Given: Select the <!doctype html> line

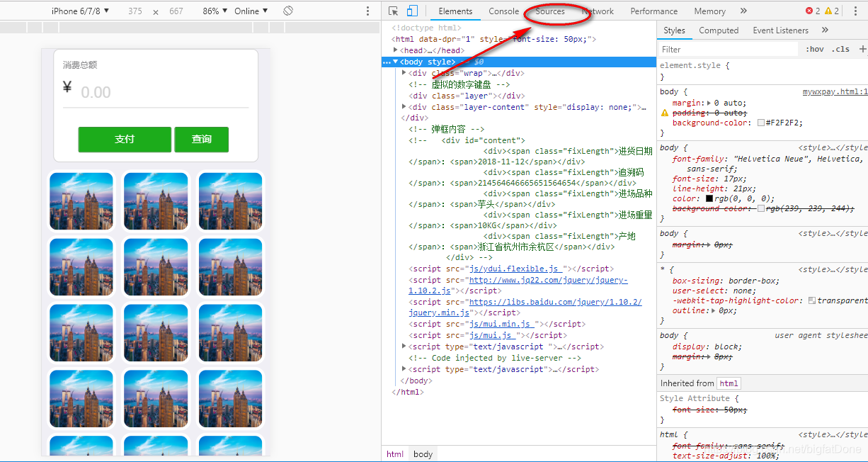Looking at the screenshot, I should point(426,28).
